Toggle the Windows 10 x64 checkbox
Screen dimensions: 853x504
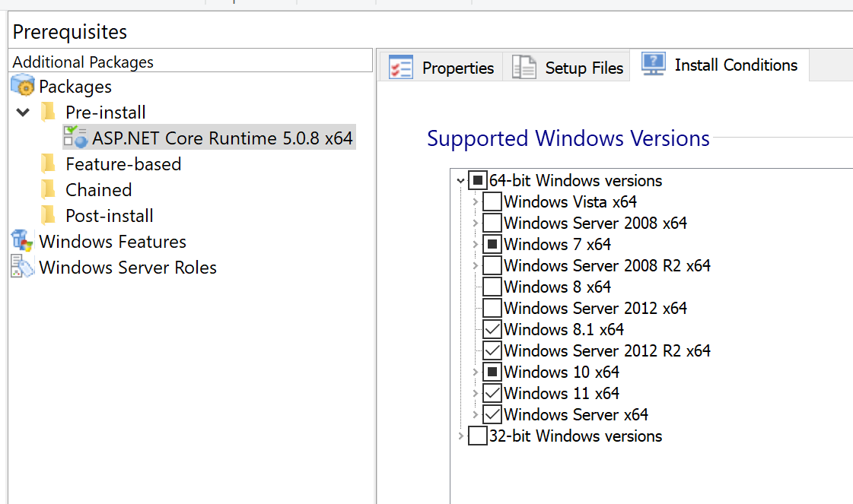coord(492,372)
